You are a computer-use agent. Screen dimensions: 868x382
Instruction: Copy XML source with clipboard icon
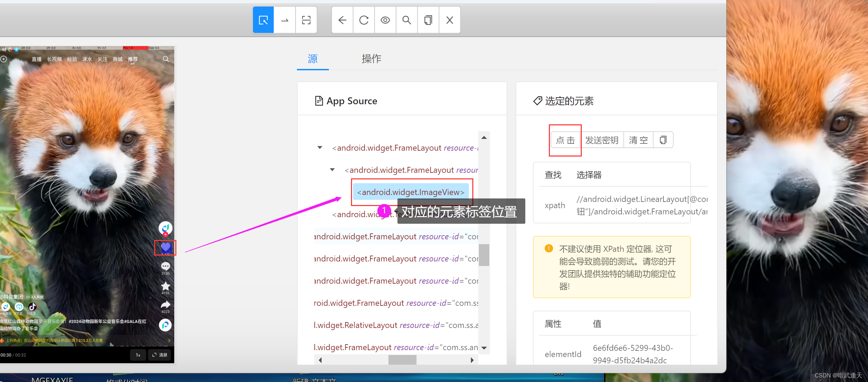pos(428,20)
